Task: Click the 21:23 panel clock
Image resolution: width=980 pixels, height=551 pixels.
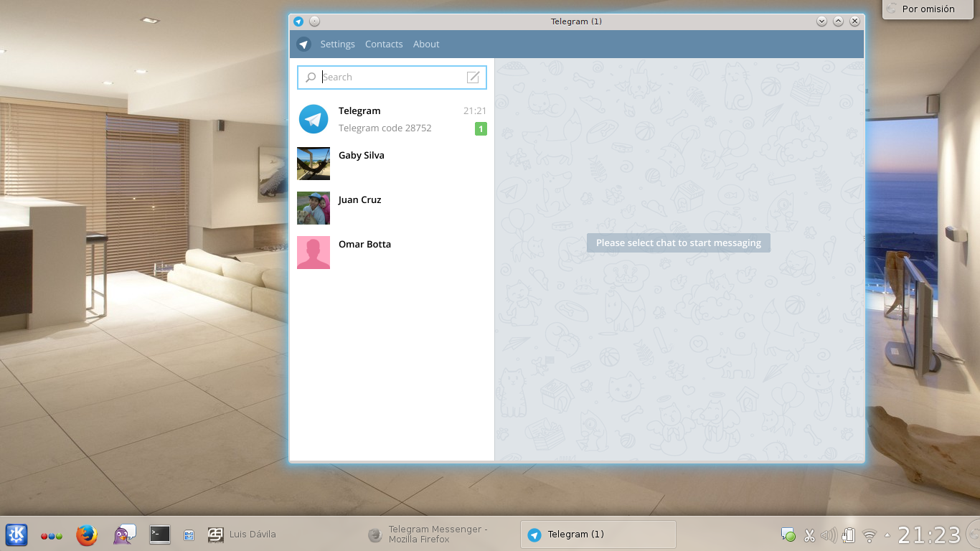Action: [x=929, y=535]
